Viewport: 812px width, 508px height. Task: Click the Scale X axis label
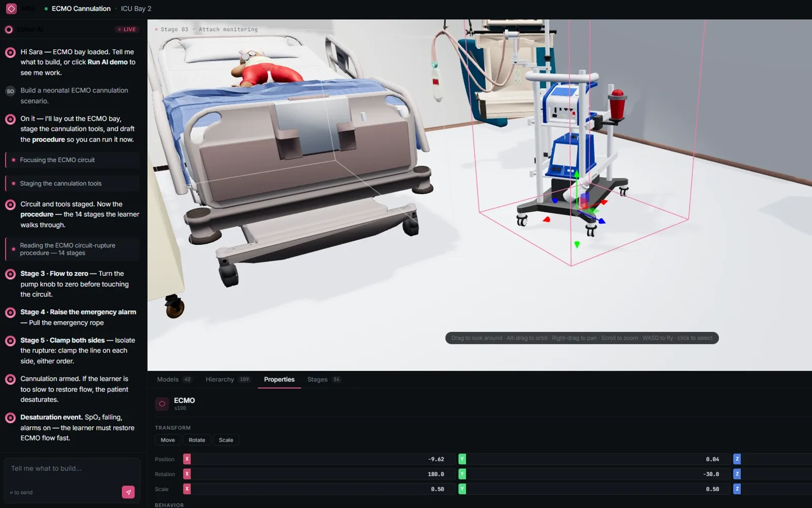pyautogui.click(x=187, y=489)
